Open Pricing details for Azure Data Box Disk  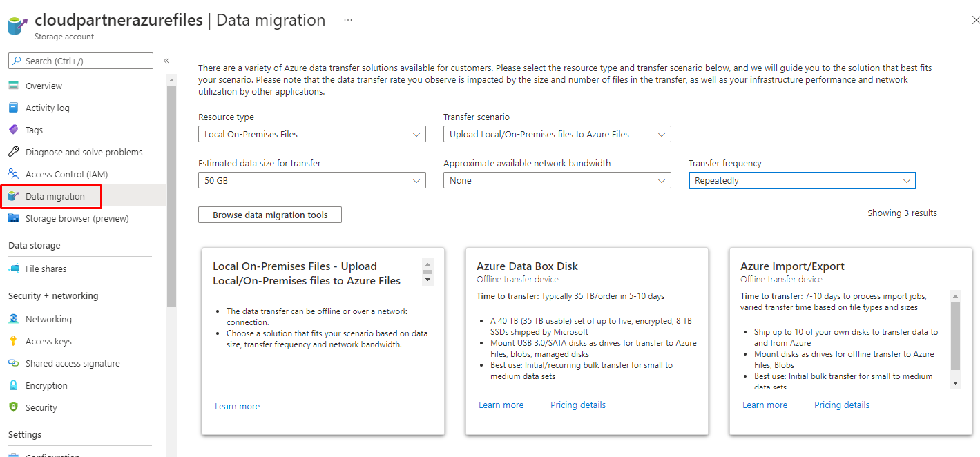[x=577, y=405]
